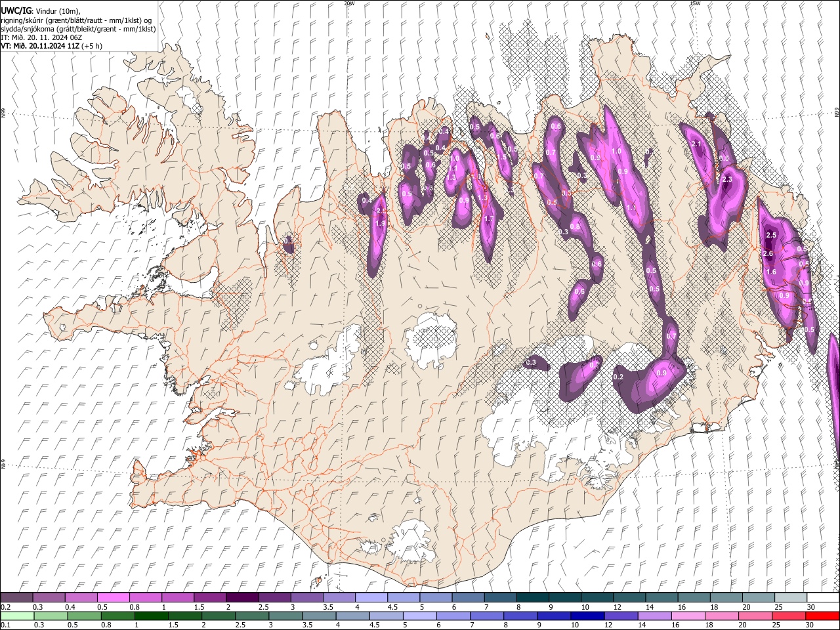The image size is (840, 630).
Task: Click the 1.7 precipitation value on the map
Action: (488, 219)
